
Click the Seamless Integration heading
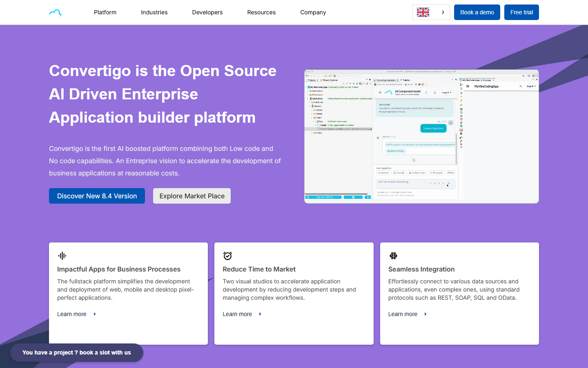[x=421, y=269]
